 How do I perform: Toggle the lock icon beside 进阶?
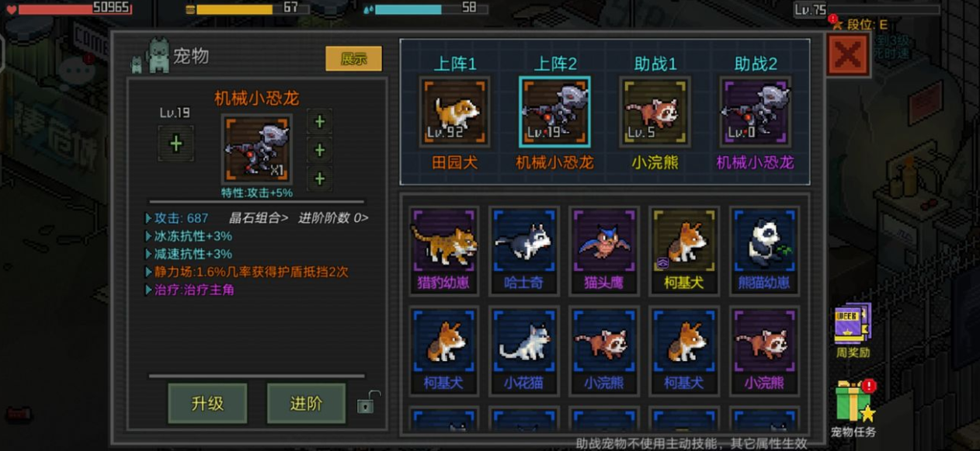coord(367,403)
